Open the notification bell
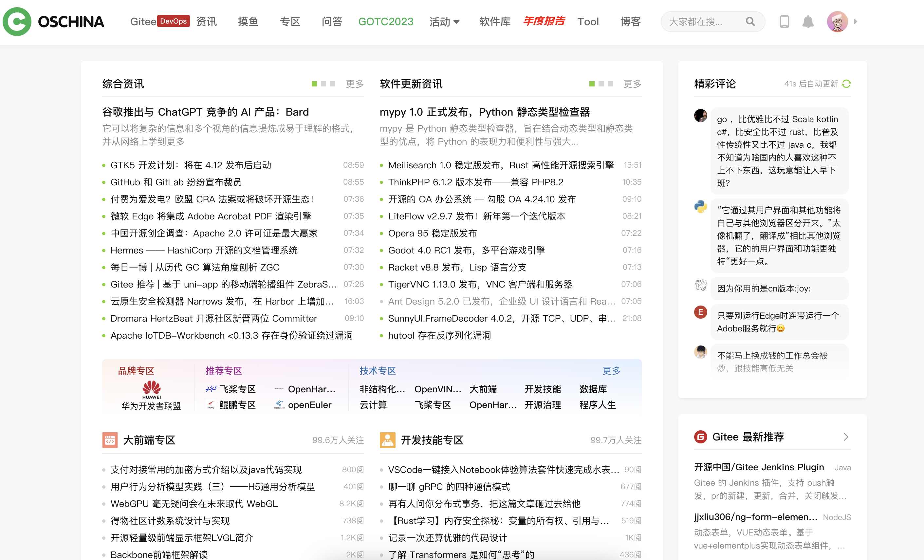The width and height of the screenshot is (924, 560). pyautogui.click(x=808, y=22)
